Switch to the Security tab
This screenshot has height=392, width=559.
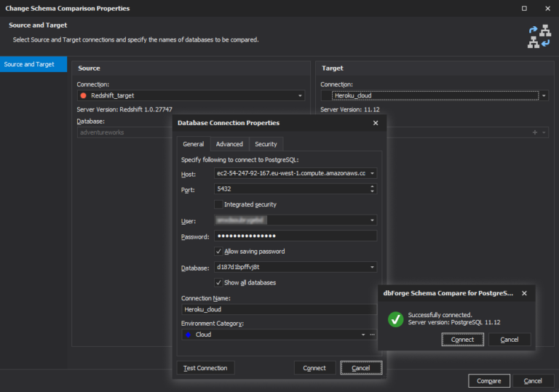(x=266, y=144)
